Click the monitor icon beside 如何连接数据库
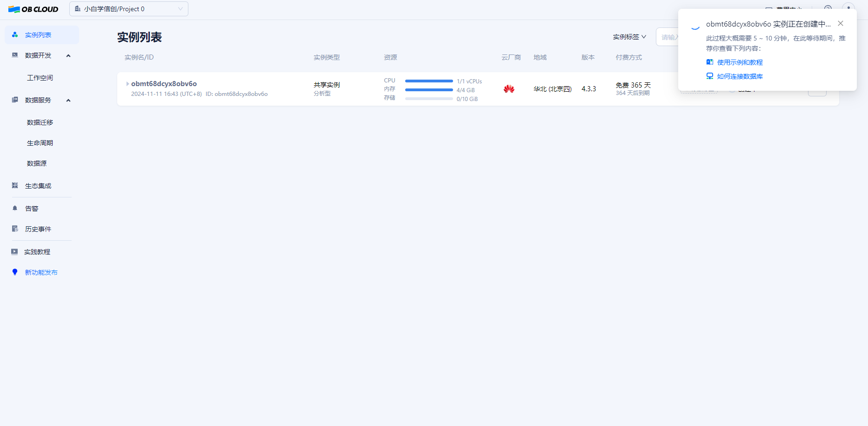Image resolution: width=868 pixels, height=426 pixels. coord(710,76)
